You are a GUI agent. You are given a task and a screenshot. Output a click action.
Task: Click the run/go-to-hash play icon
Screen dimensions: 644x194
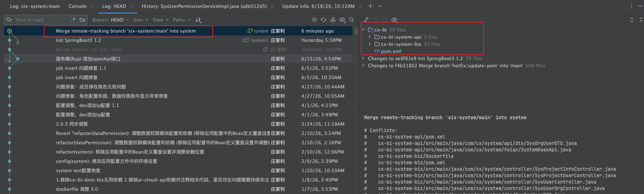[x=314, y=20]
